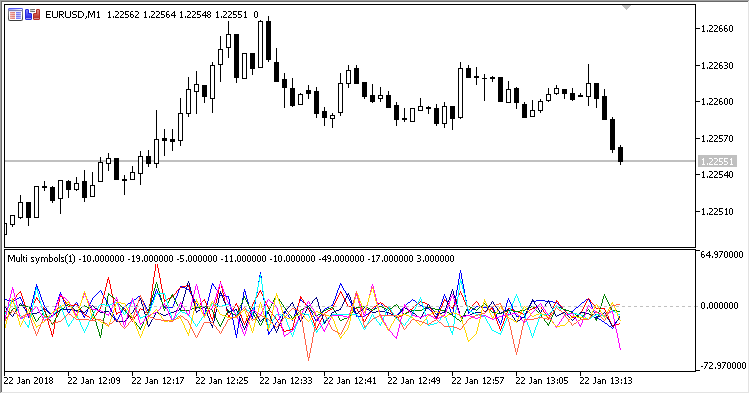Click the 1.22540 price scale label
750x394 pixels.
pos(717,175)
